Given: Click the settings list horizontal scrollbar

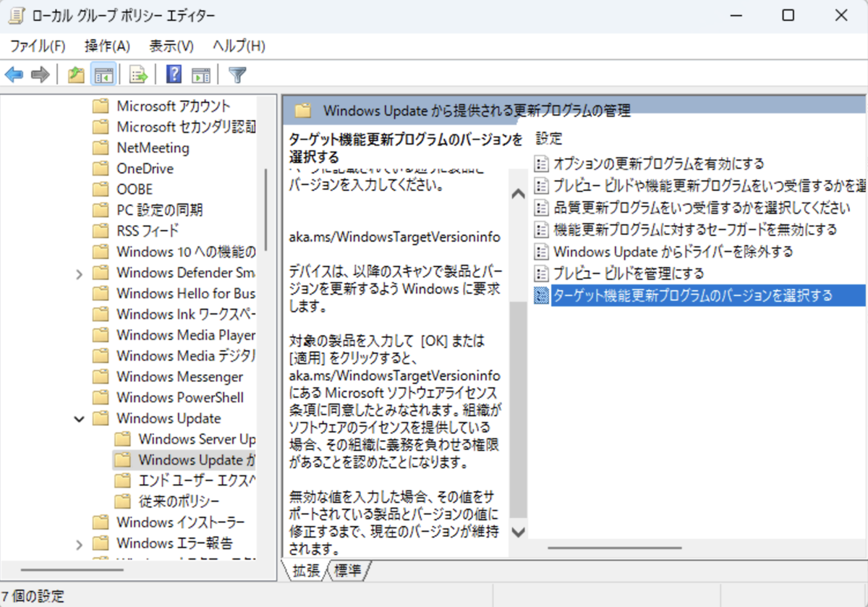Looking at the screenshot, I should point(614,548).
